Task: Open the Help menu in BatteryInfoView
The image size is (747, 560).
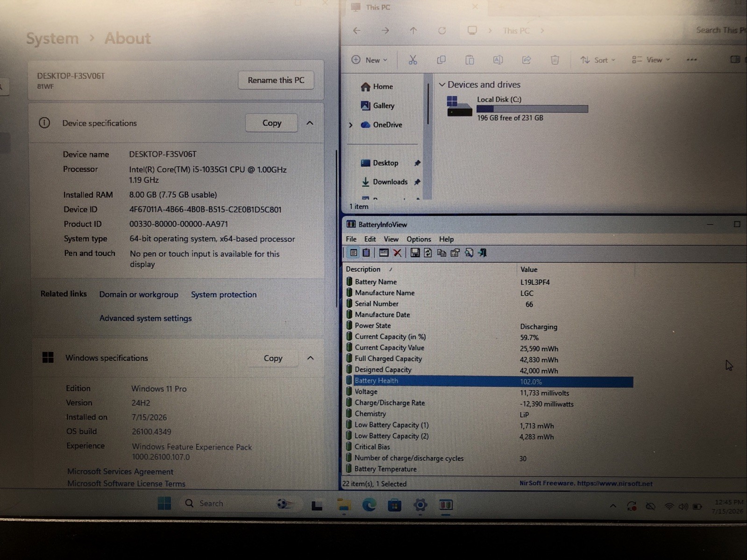Action: [446, 239]
